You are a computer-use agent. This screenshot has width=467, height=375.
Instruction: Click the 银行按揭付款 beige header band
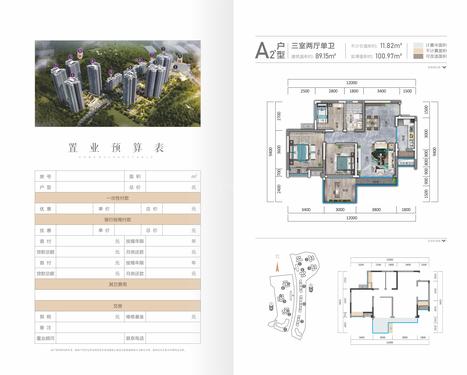pyautogui.click(x=118, y=219)
